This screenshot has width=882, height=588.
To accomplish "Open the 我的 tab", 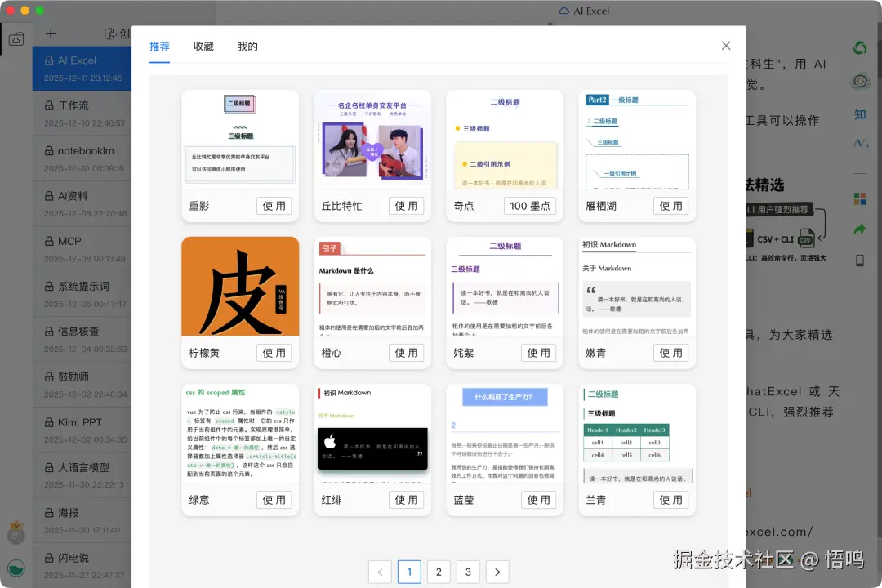I will tap(247, 47).
